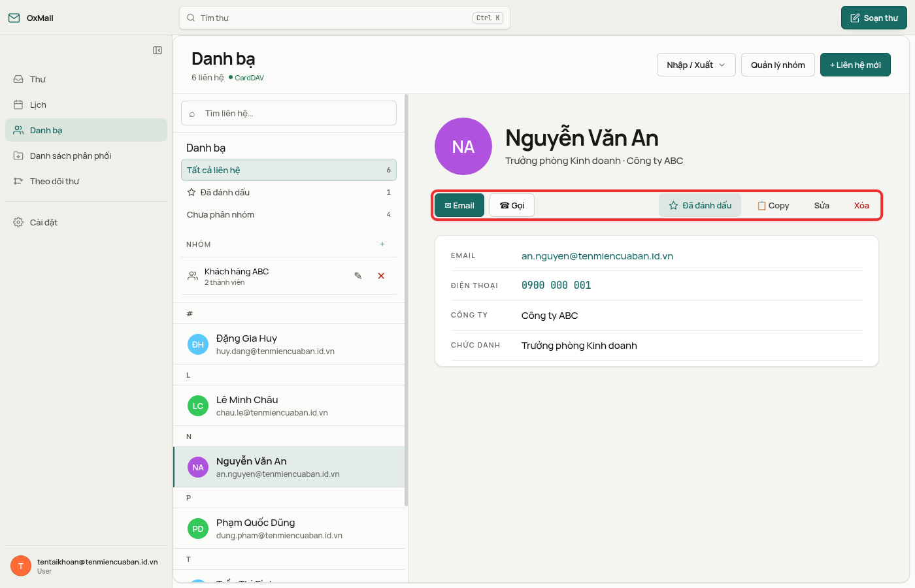The image size is (915, 588).
Task: Select contact Lê Minh Châu
Action: click(289, 406)
